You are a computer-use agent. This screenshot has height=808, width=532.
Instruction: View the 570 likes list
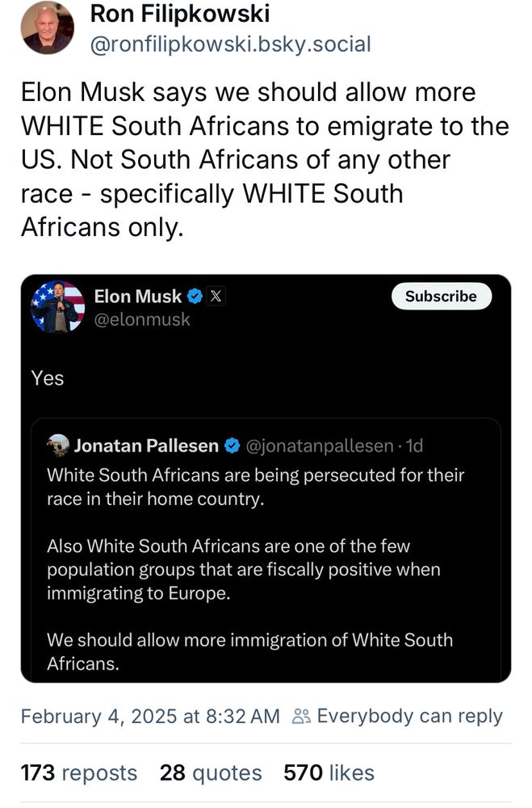(x=329, y=773)
